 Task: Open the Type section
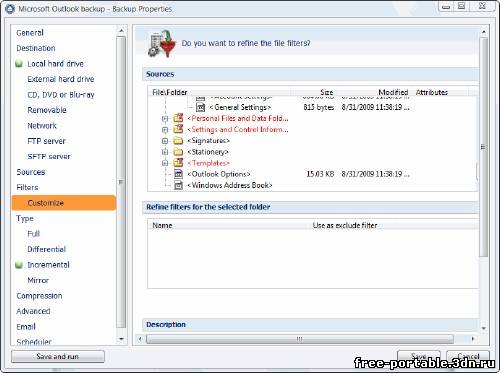25,218
